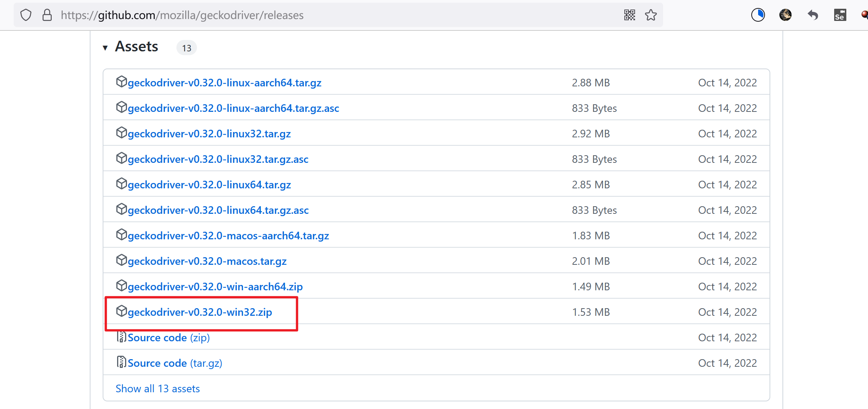Click the 1.49 MB file size

[591, 286]
